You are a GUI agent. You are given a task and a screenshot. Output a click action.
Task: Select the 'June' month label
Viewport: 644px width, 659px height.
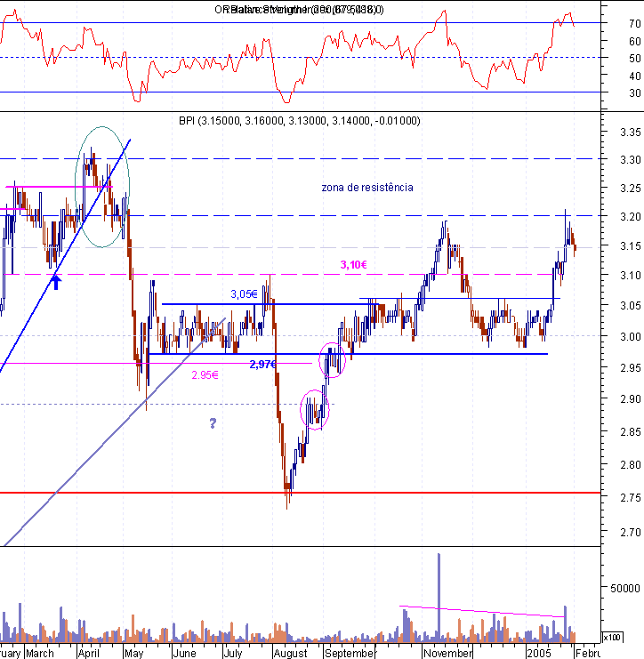click(184, 653)
